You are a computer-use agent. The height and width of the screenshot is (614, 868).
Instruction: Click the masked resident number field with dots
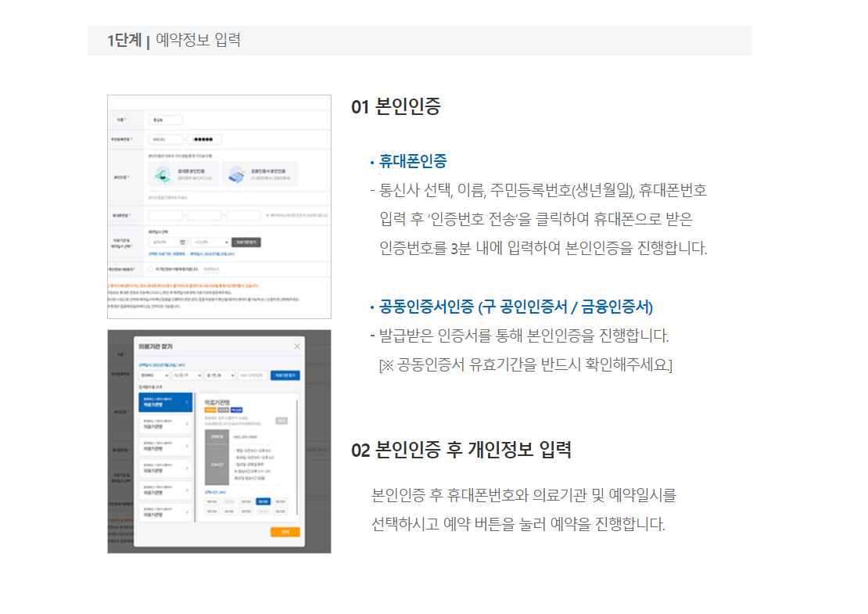point(204,139)
